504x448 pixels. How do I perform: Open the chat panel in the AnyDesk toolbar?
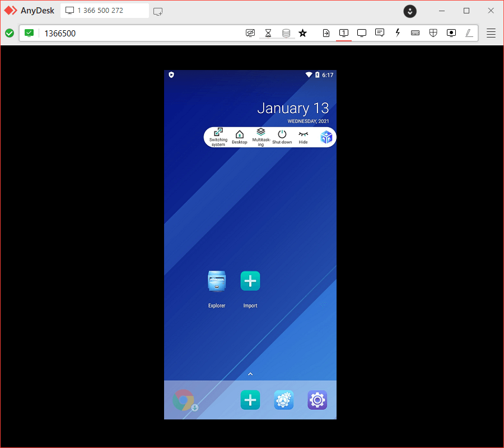380,33
